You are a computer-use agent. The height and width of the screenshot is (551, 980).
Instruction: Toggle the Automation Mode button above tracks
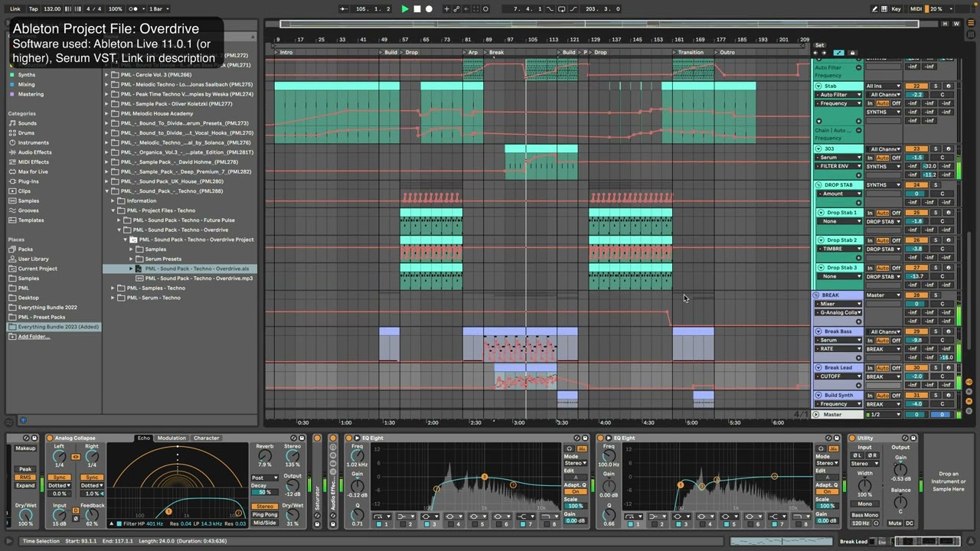[838, 53]
